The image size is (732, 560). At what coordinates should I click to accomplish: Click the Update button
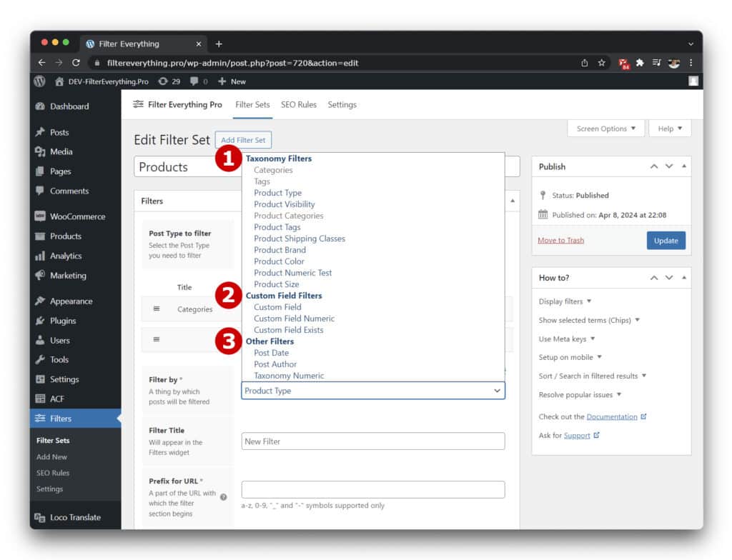coord(666,240)
